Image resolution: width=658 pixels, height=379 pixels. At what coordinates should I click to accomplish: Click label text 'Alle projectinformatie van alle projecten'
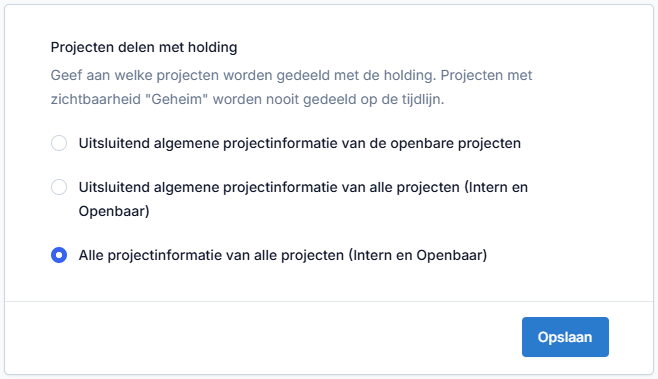(212, 255)
